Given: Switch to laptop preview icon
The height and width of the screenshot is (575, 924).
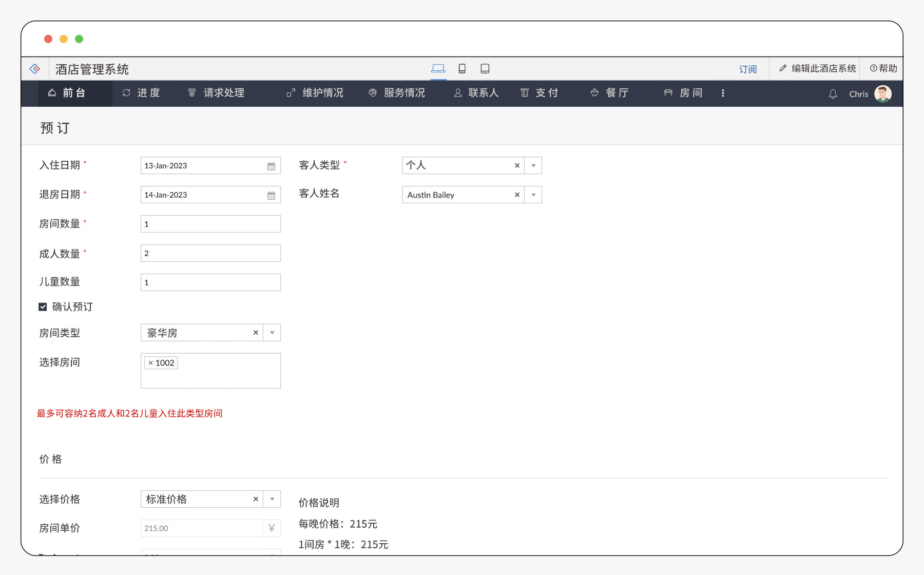Looking at the screenshot, I should tap(438, 68).
